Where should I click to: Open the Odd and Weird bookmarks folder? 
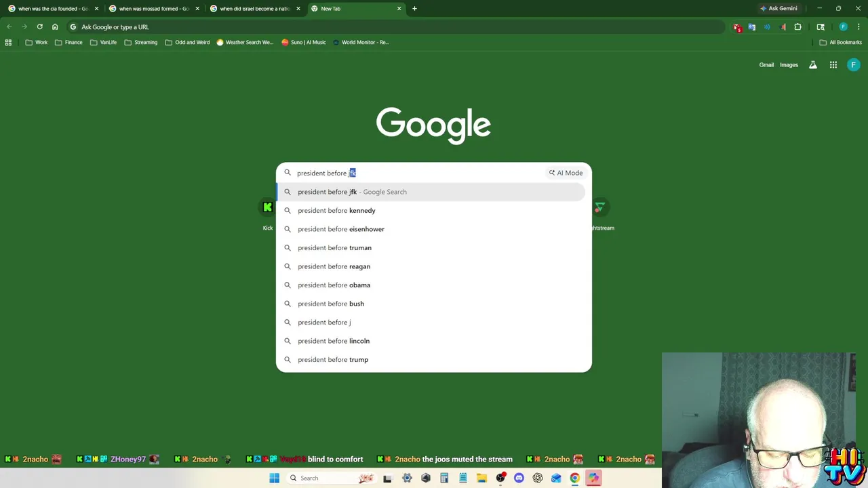(188, 42)
